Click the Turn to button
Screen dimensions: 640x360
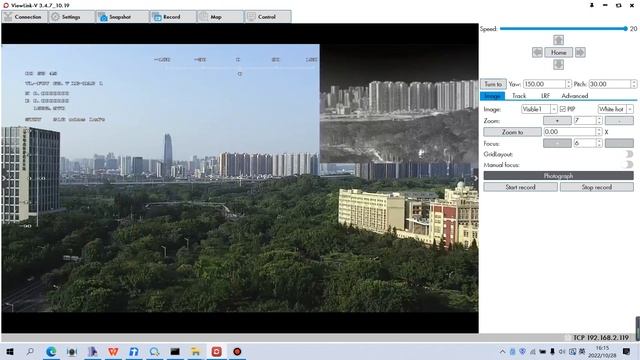click(x=493, y=84)
